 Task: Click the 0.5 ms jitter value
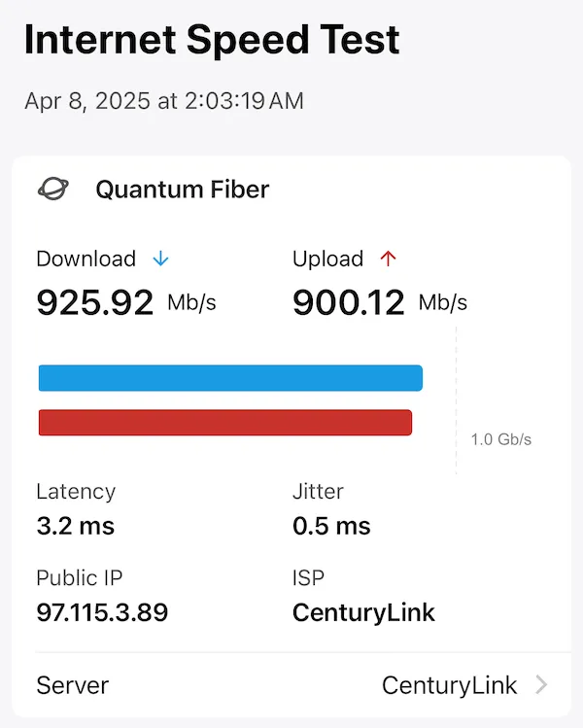click(x=331, y=526)
